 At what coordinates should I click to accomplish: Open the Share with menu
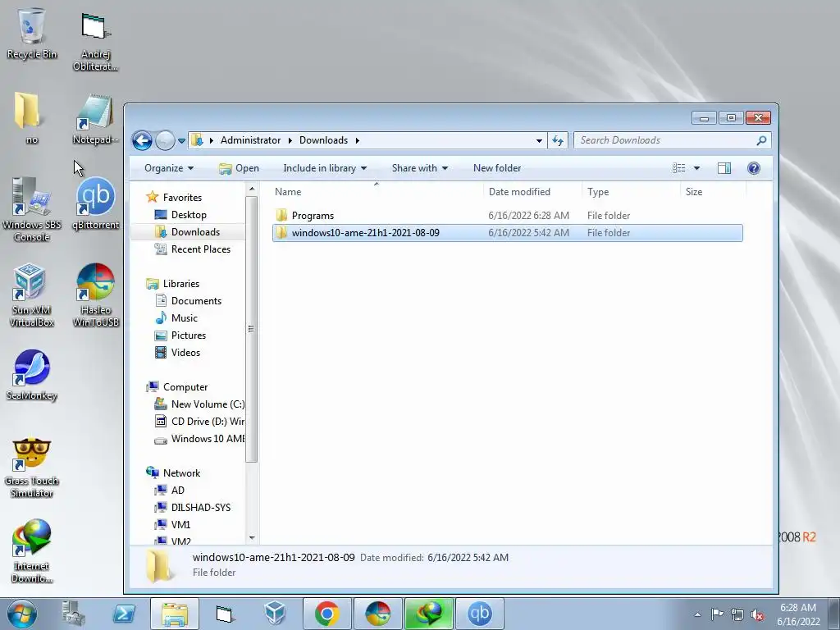point(419,168)
